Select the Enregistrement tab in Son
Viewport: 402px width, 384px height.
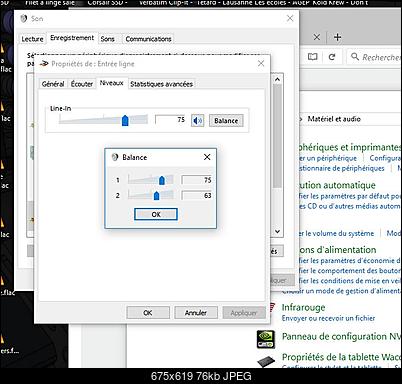tap(72, 38)
